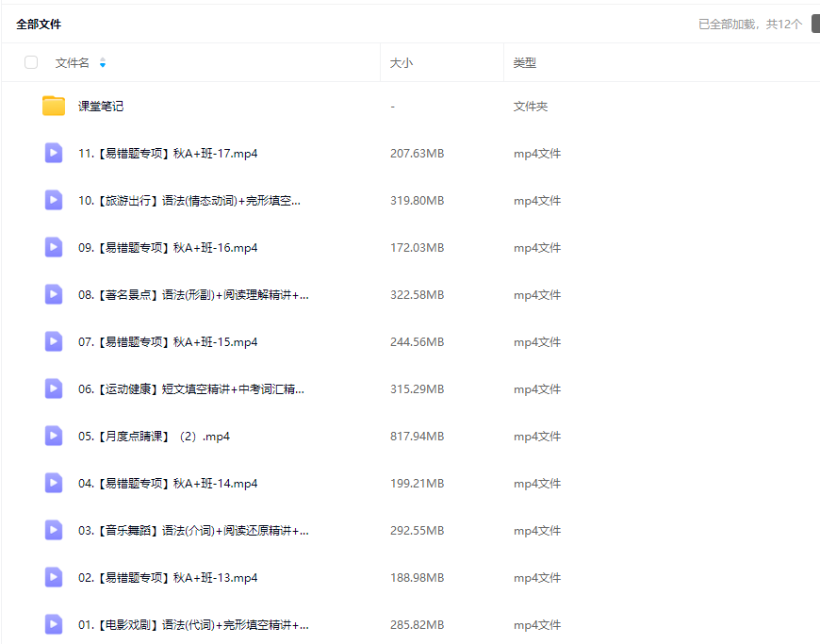The height and width of the screenshot is (644, 820).
Task: Click the 课堂笔记 folder icon
Action: tap(54, 106)
